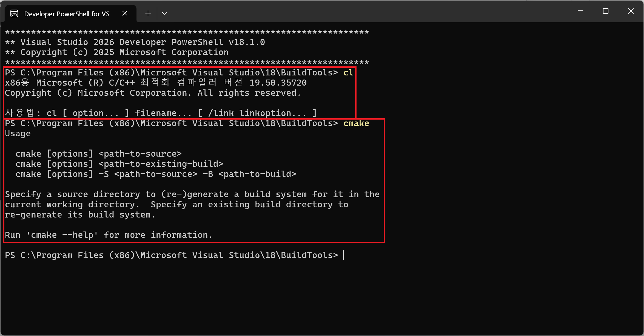
Task: Click the restore window icon
Action: [605, 11]
